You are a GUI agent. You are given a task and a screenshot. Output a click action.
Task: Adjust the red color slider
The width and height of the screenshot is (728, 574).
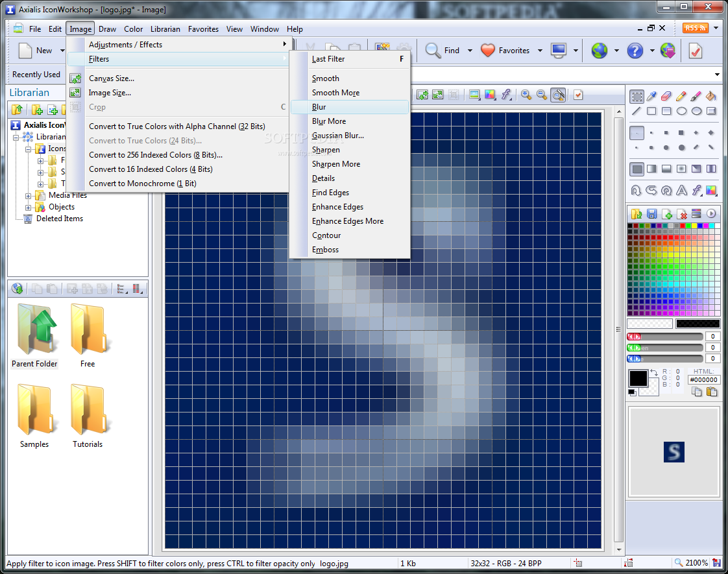(665, 337)
